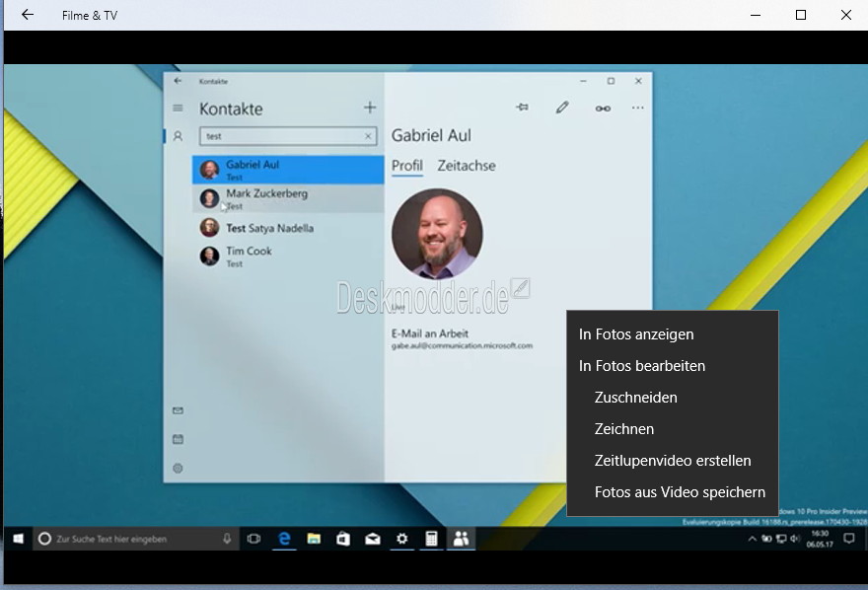Go back using Filme & TV back arrow
The image size is (868, 590).
28,15
